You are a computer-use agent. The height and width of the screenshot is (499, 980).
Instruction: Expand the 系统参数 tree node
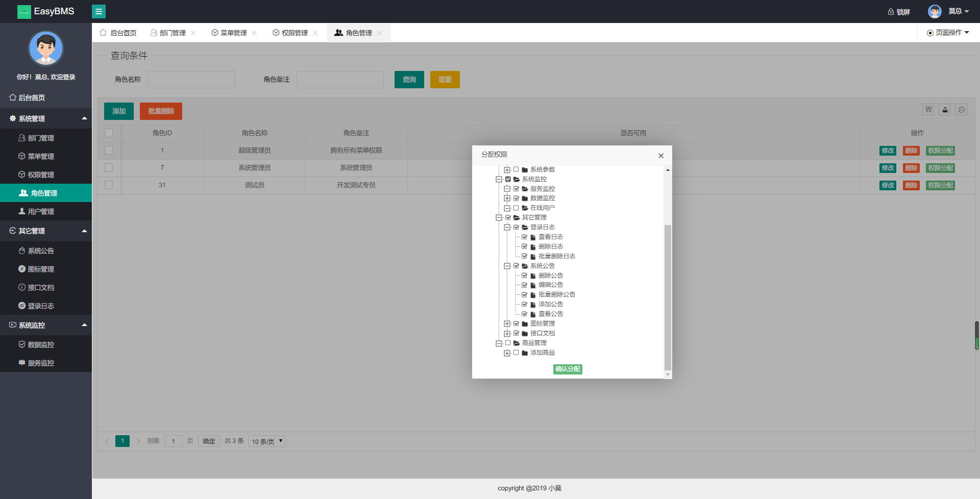point(507,170)
